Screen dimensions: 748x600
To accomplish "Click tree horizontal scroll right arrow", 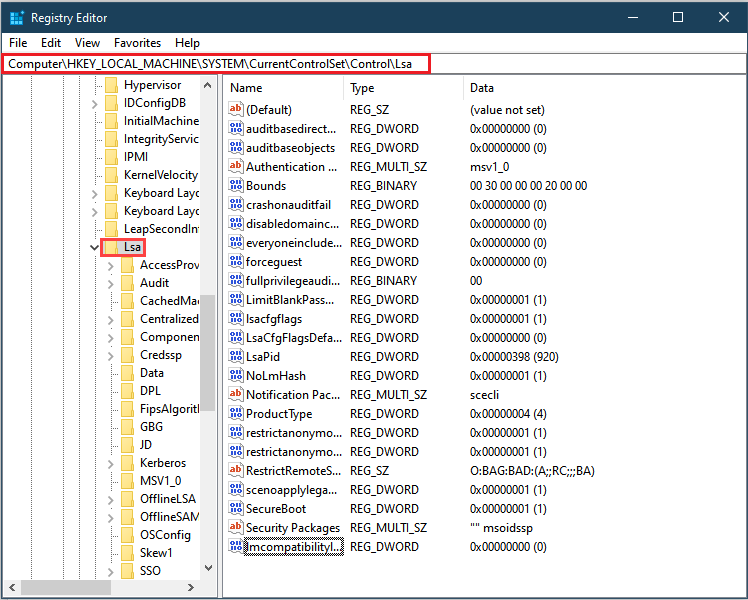I will (x=191, y=587).
